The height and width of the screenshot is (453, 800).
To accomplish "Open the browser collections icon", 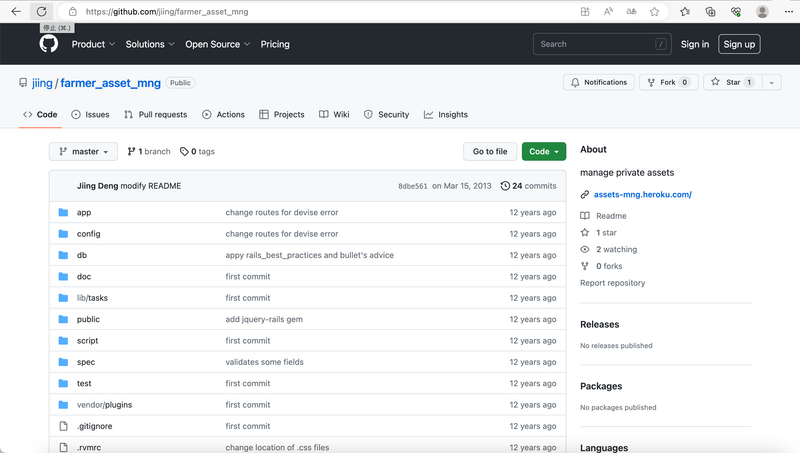I will (710, 11).
